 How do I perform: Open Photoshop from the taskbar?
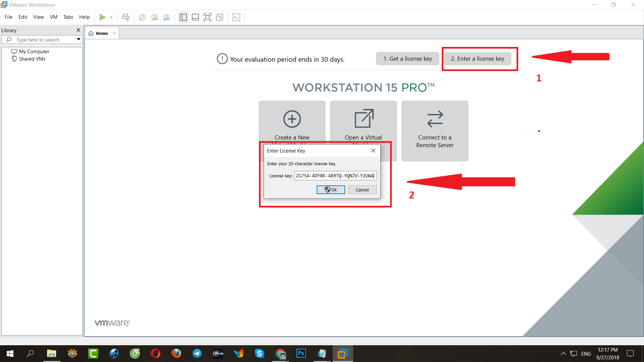[301, 353]
